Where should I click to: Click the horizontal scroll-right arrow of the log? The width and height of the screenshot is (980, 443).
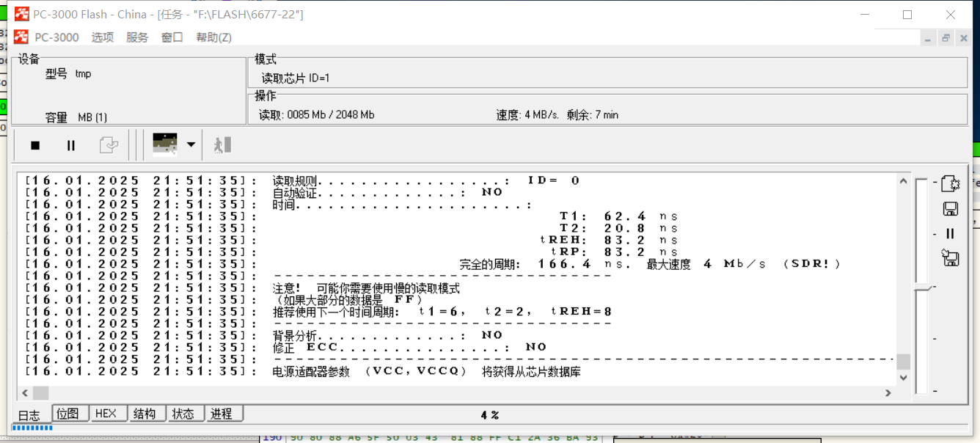[x=888, y=393]
